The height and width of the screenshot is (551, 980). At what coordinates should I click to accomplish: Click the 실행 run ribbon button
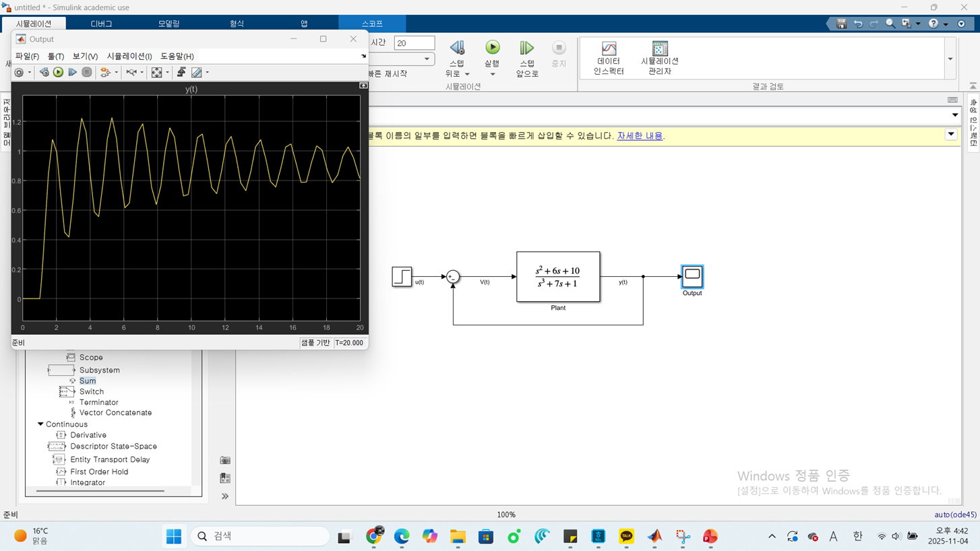pos(493,52)
